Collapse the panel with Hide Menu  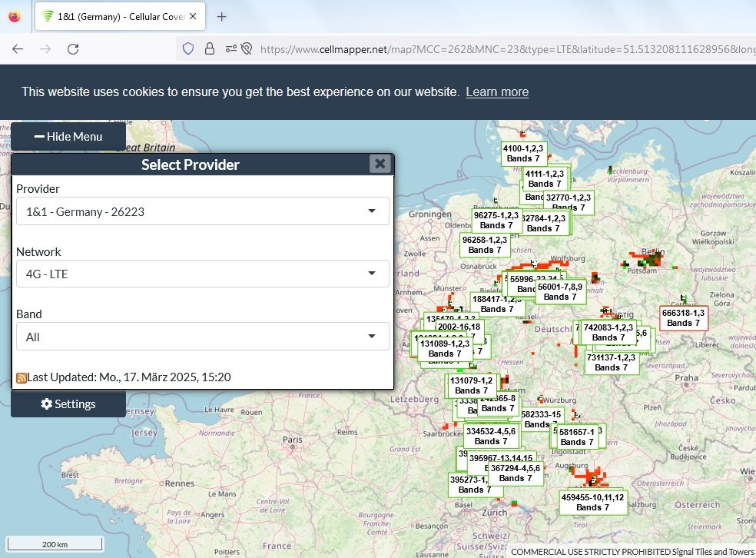pyautogui.click(x=68, y=137)
